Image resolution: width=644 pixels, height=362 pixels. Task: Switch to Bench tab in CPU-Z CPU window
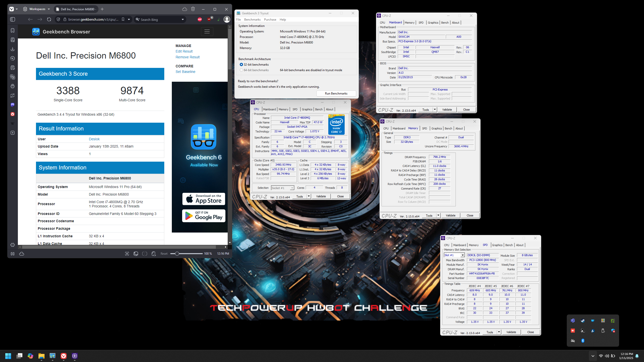319,109
